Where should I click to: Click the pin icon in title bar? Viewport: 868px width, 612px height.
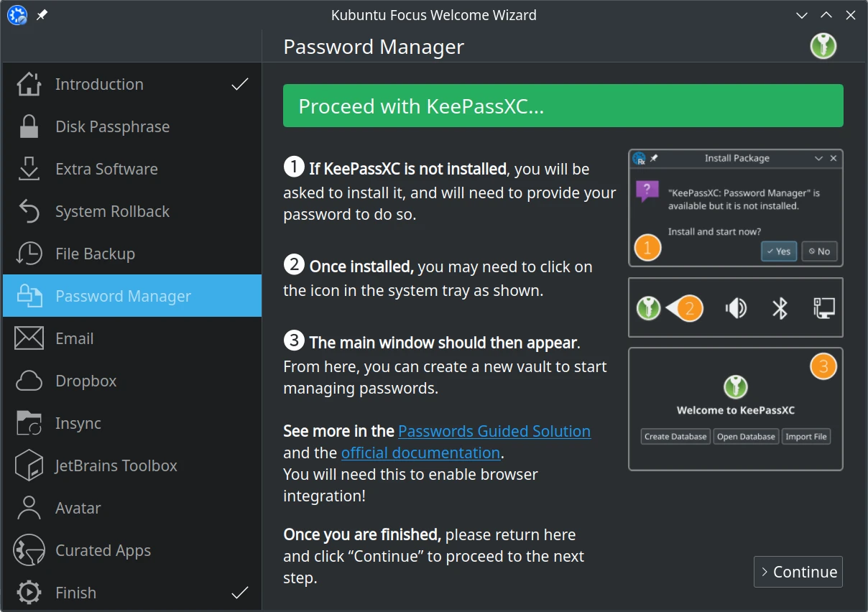42,15
